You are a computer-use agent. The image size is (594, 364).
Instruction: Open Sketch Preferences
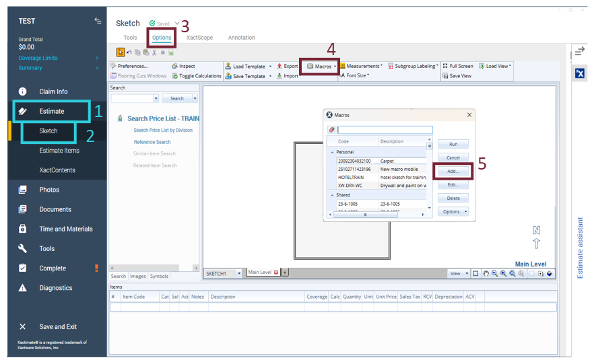coord(129,66)
